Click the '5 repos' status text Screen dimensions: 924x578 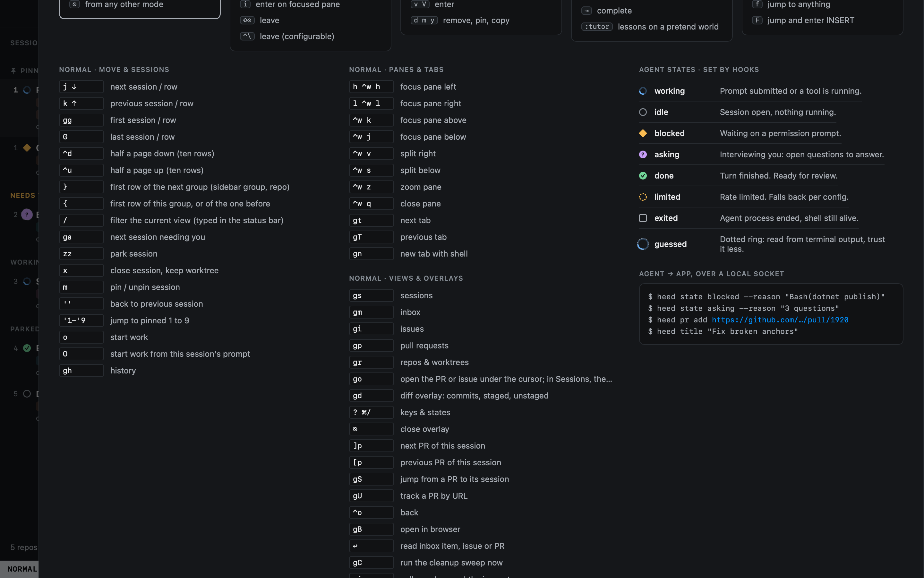click(24, 547)
